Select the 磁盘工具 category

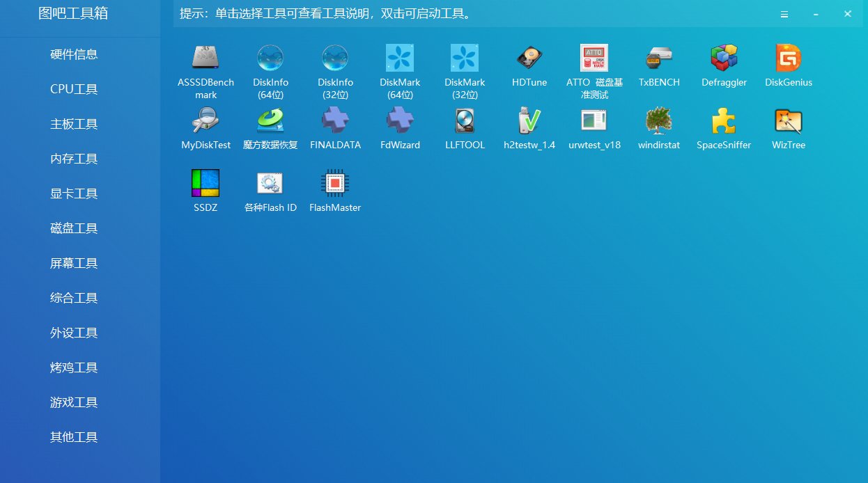(74, 228)
